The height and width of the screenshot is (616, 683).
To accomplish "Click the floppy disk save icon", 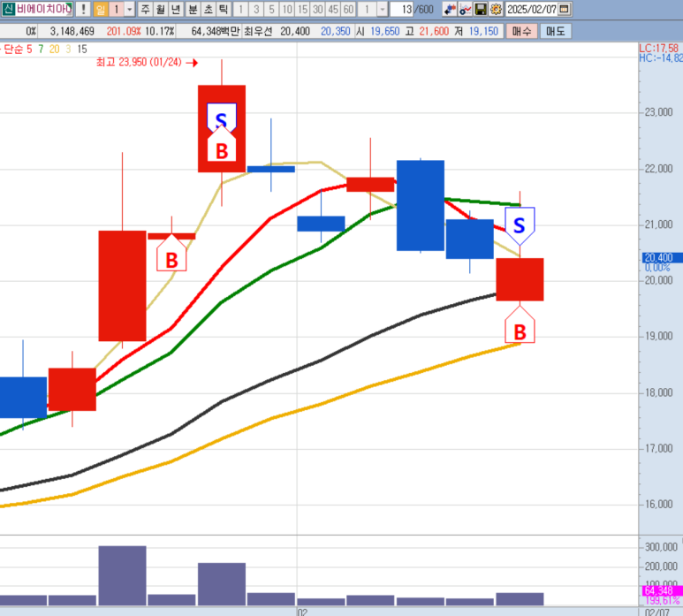I will pyautogui.click(x=481, y=9).
